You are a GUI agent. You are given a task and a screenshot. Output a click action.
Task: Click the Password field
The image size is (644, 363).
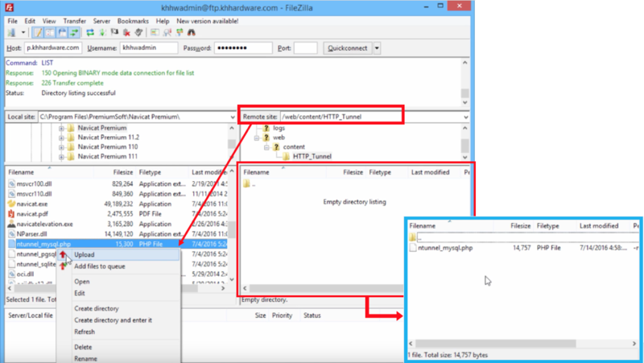(x=243, y=48)
